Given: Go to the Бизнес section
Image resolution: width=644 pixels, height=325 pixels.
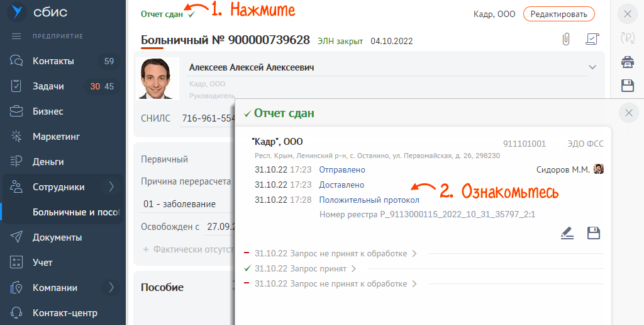Looking at the screenshot, I should click(48, 111).
